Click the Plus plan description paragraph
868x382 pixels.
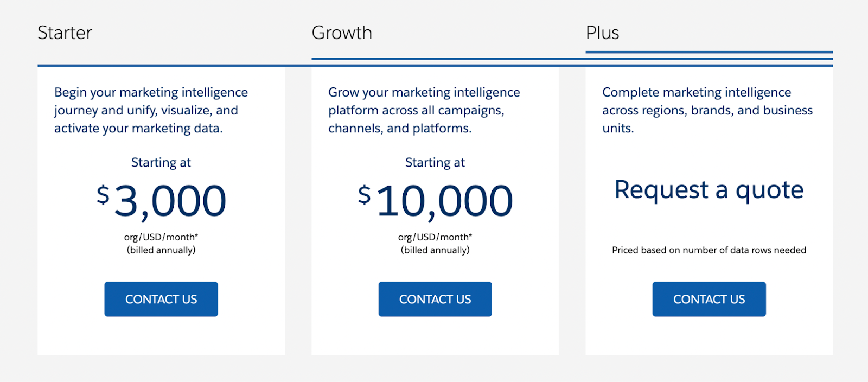(707, 110)
